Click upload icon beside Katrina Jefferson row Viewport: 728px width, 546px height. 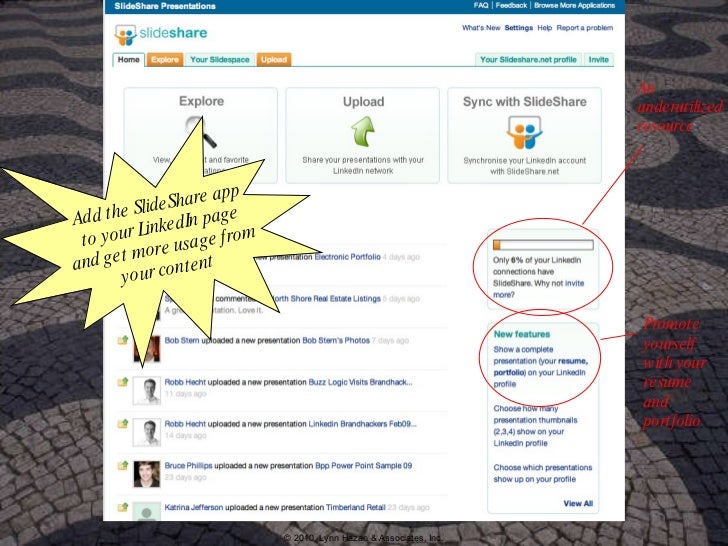123,507
